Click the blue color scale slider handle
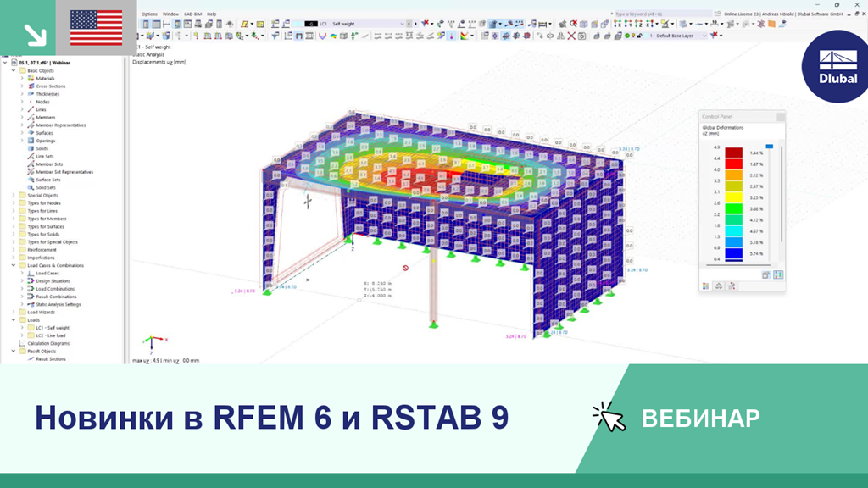Image resolution: width=868 pixels, height=488 pixels. [x=769, y=146]
